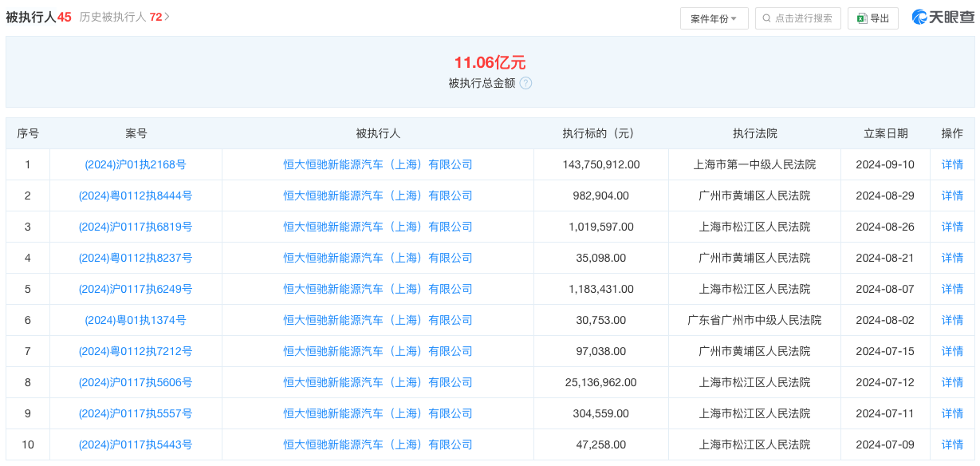Screen dimensions: 980x466
Task: Open case (2024)沪0117执6819号
Action: 136,227
